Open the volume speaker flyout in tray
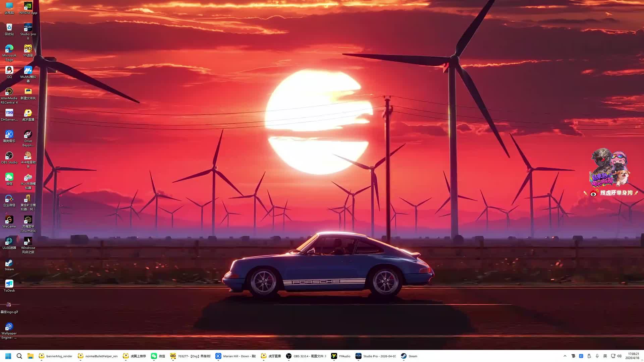The height and width of the screenshot is (362, 644). tap(619, 356)
